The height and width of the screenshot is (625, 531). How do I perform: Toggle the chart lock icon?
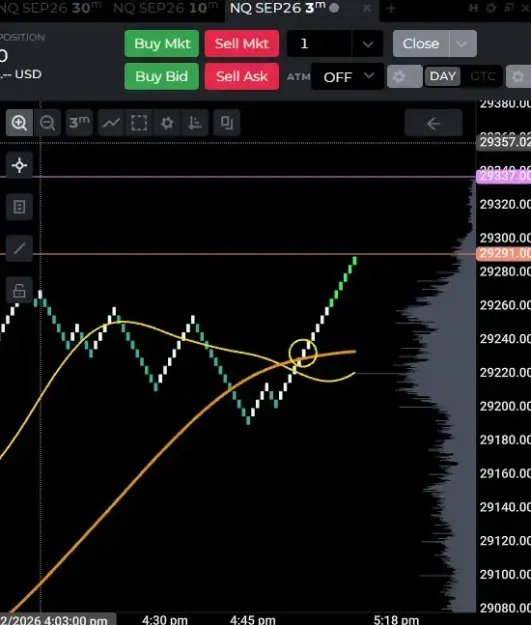19,291
